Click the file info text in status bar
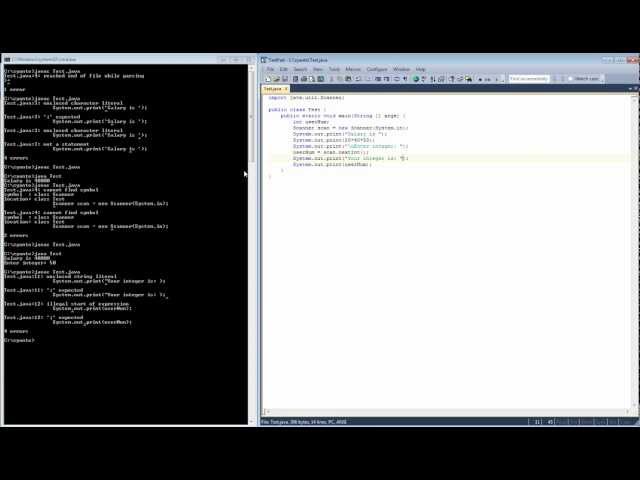 click(304, 422)
